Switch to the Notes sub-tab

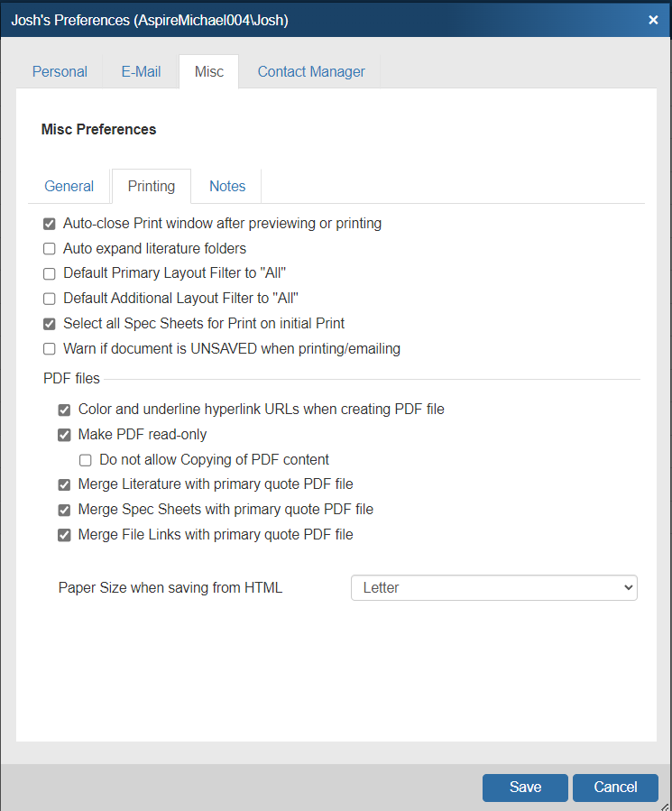(227, 187)
